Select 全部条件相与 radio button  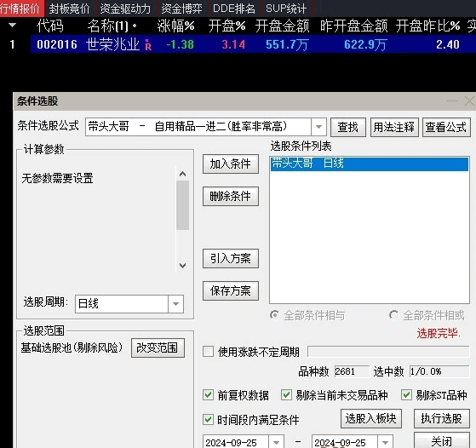(274, 315)
